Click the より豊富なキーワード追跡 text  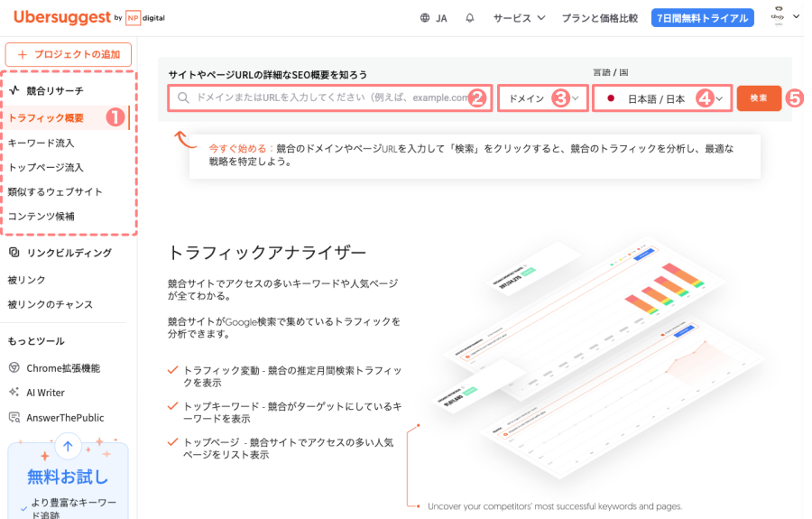[74, 509]
